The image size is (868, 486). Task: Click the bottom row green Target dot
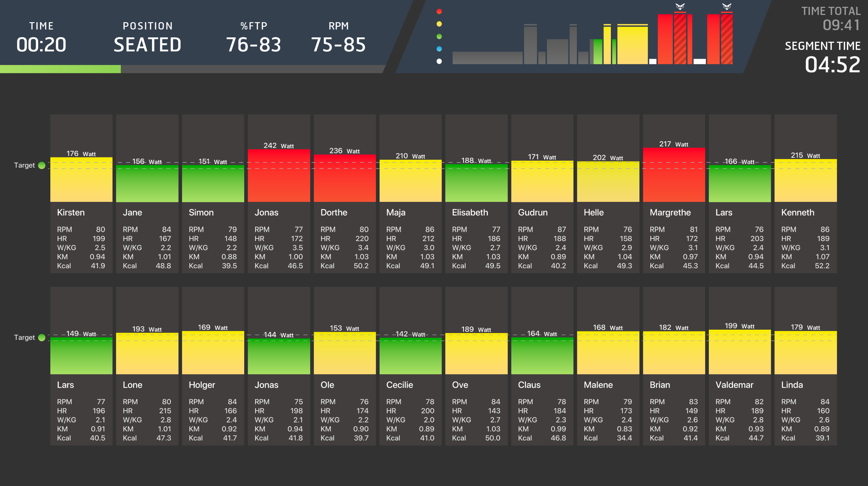point(42,337)
